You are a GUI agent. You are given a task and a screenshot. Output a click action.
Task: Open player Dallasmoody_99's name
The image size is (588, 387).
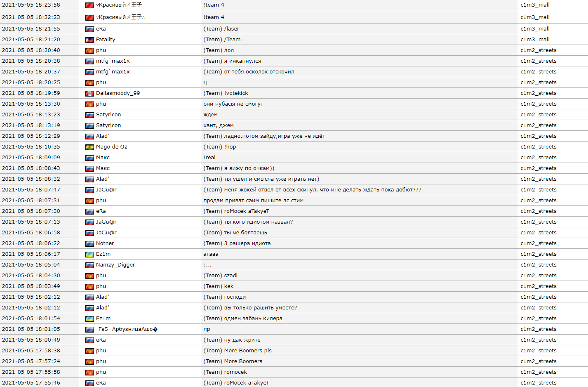click(118, 93)
